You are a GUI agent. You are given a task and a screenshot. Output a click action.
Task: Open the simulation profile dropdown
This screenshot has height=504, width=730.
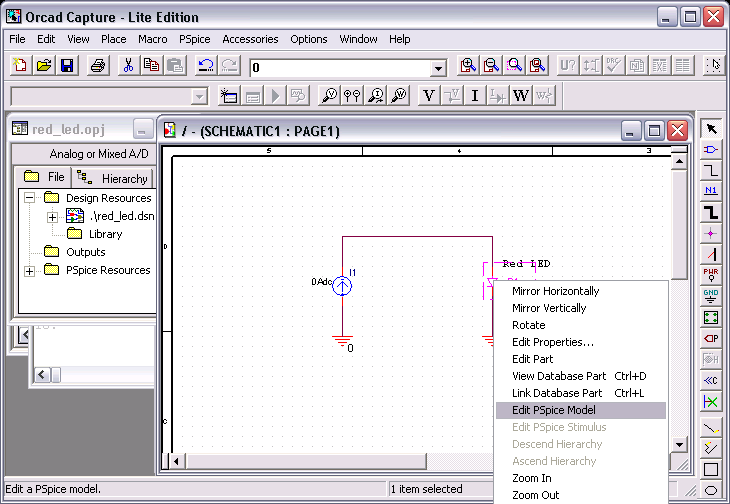(x=199, y=97)
